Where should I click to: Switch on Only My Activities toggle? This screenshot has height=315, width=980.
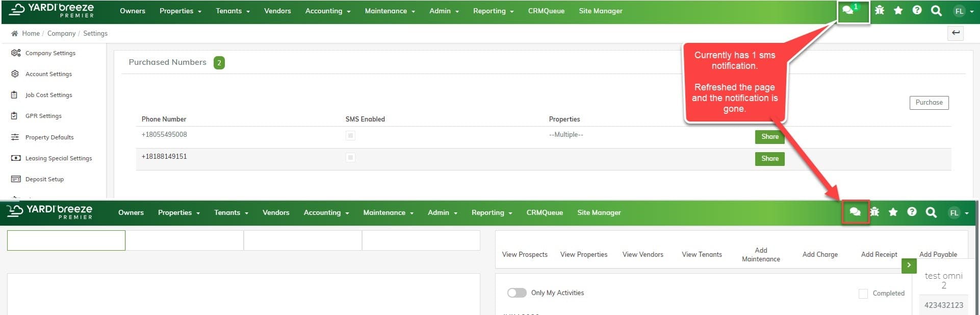pyautogui.click(x=517, y=293)
